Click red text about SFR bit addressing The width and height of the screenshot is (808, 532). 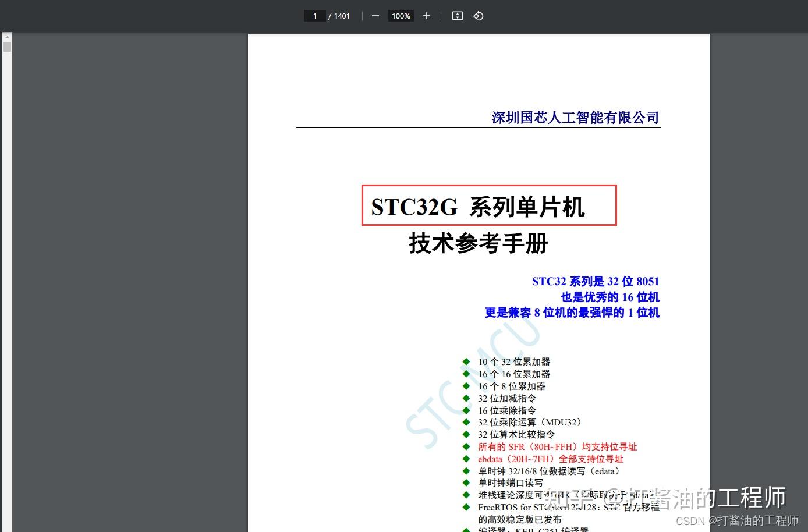tap(557, 446)
